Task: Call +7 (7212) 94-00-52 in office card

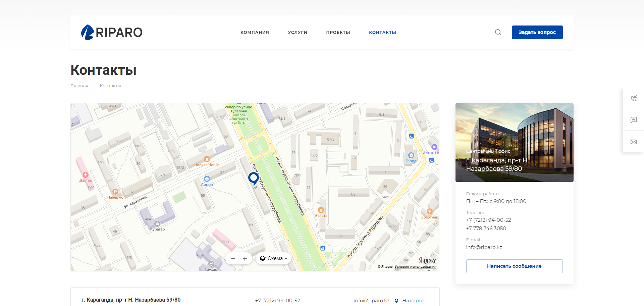Action: [x=488, y=220]
